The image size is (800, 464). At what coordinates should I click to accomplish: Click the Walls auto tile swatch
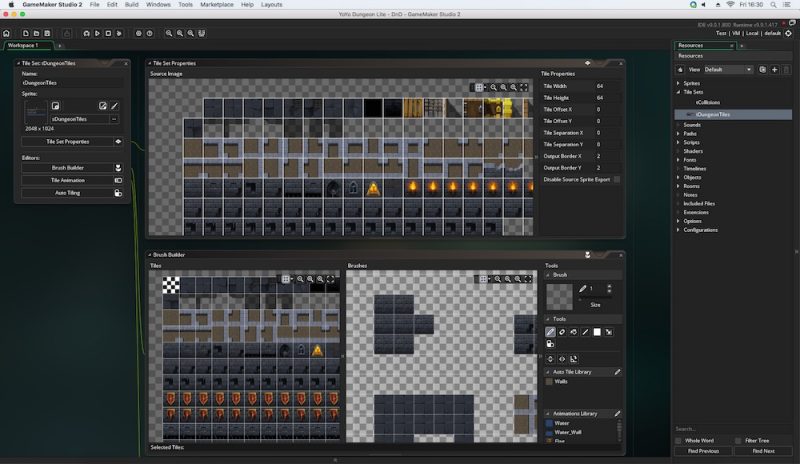click(x=550, y=381)
